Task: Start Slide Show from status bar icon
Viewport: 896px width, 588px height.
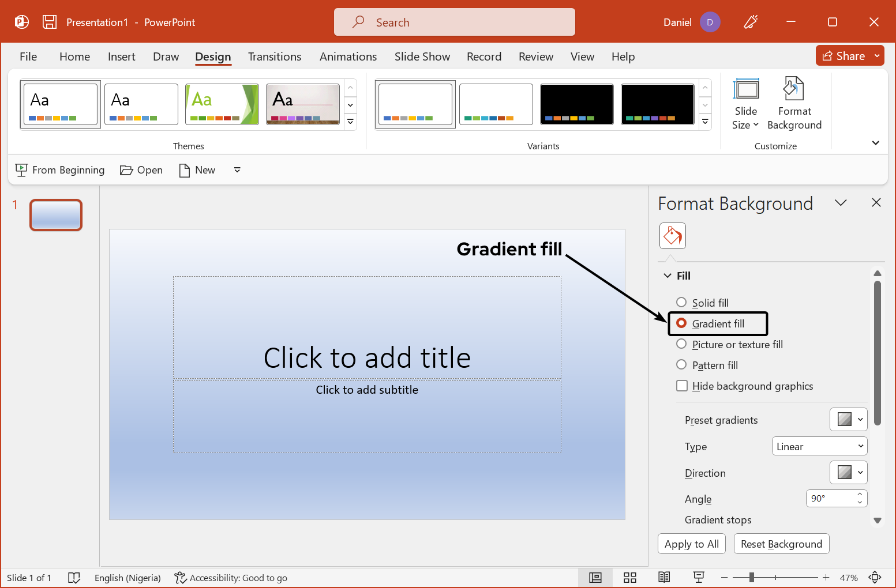Action: click(699, 578)
